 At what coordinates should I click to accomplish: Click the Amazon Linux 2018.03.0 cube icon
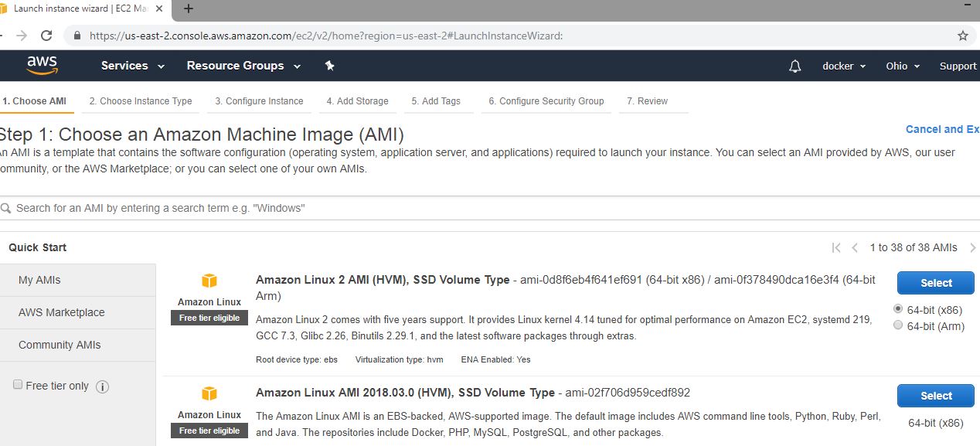click(209, 394)
